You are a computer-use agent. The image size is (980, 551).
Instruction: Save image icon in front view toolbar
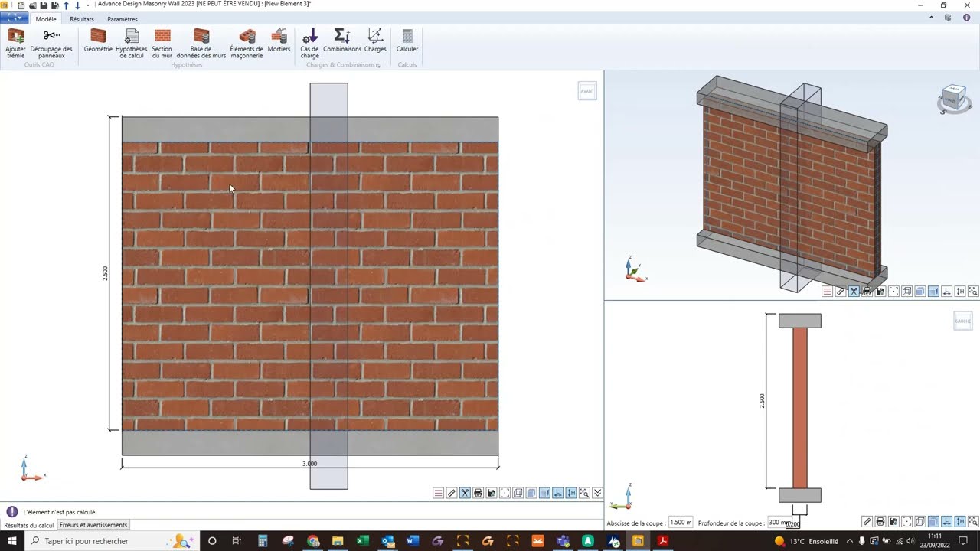[x=492, y=493]
